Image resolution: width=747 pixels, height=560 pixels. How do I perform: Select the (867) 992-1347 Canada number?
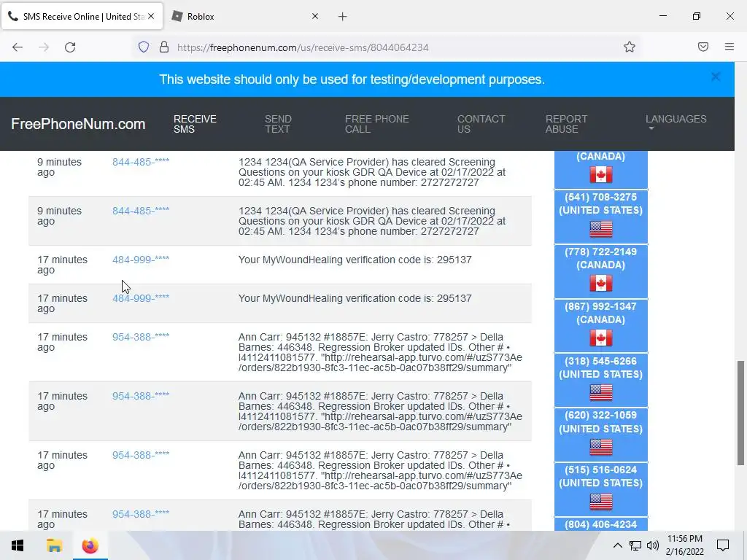pyautogui.click(x=601, y=326)
